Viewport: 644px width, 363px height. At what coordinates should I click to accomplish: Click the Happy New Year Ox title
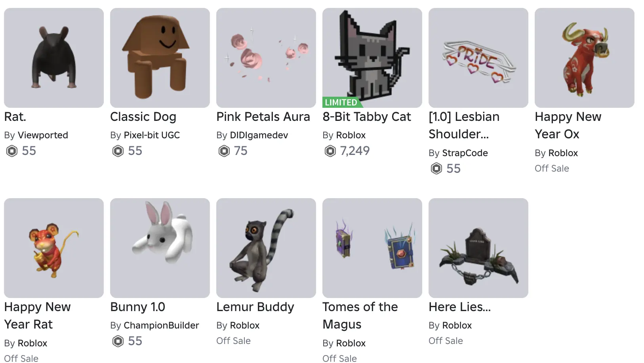coord(568,125)
